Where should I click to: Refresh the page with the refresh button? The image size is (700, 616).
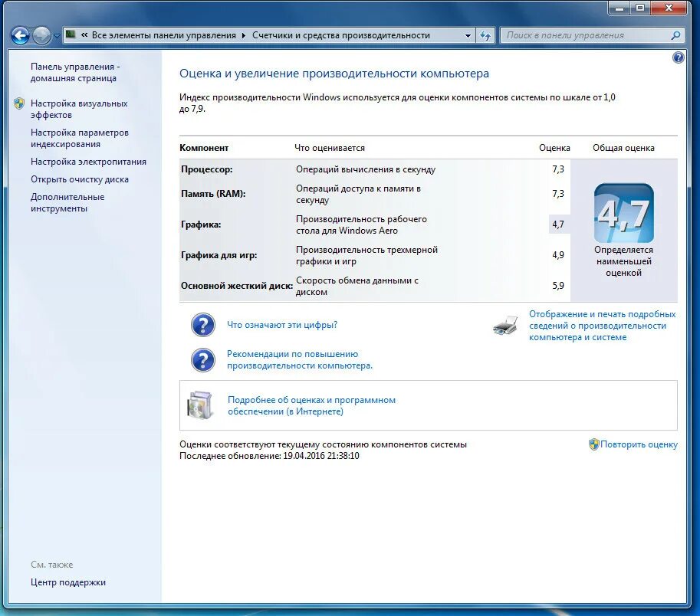pos(485,35)
